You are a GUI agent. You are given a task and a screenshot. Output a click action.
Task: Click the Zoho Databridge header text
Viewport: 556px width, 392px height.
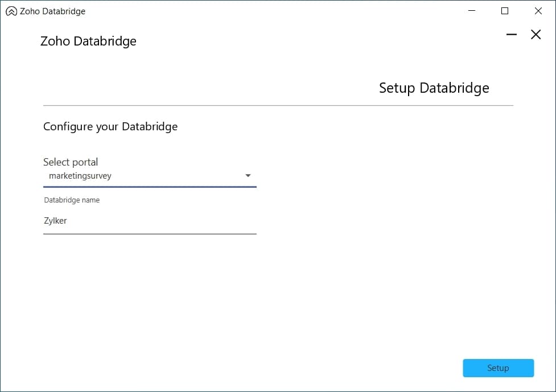[x=88, y=42]
